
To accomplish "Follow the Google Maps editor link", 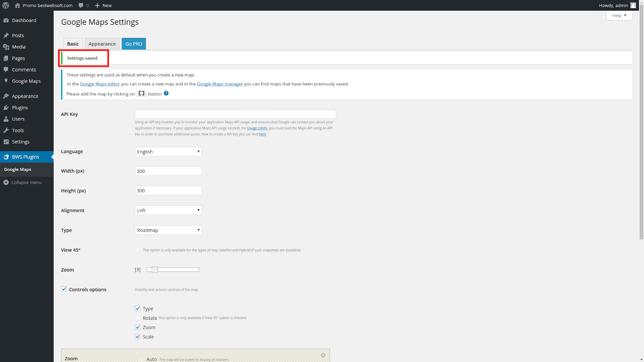I will tap(100, 84).
